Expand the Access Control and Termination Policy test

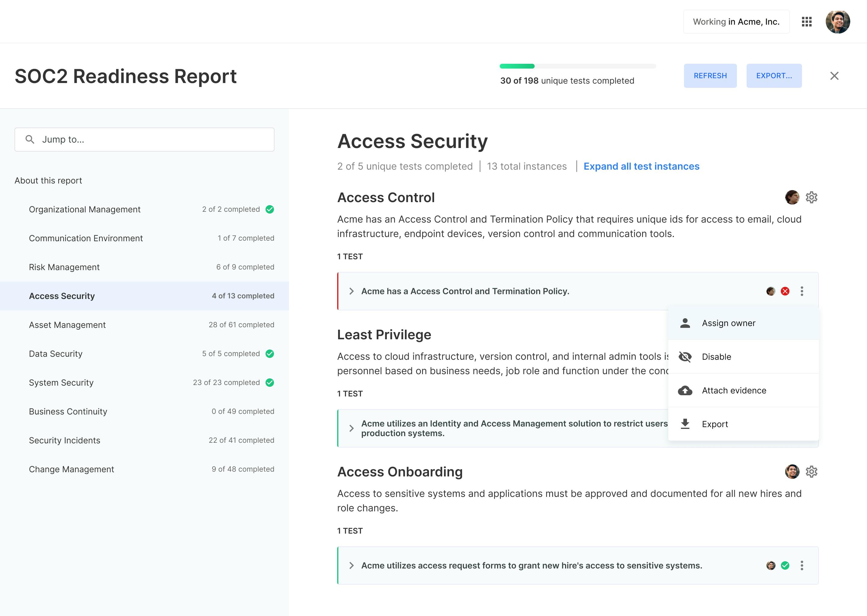pos(352,291)
